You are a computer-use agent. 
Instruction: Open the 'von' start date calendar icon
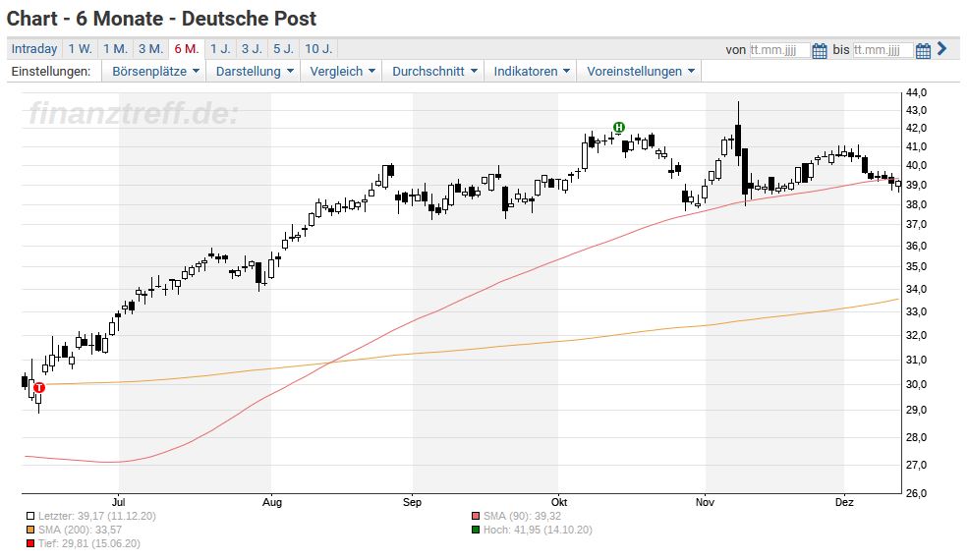pyautogui.click(x=820, y=50)
